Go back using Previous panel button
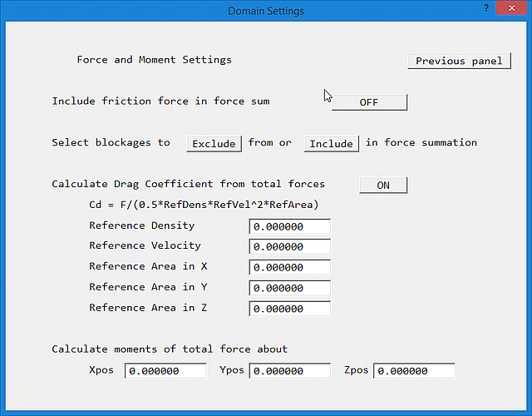532x416 pixels. (x=459, y=61)
